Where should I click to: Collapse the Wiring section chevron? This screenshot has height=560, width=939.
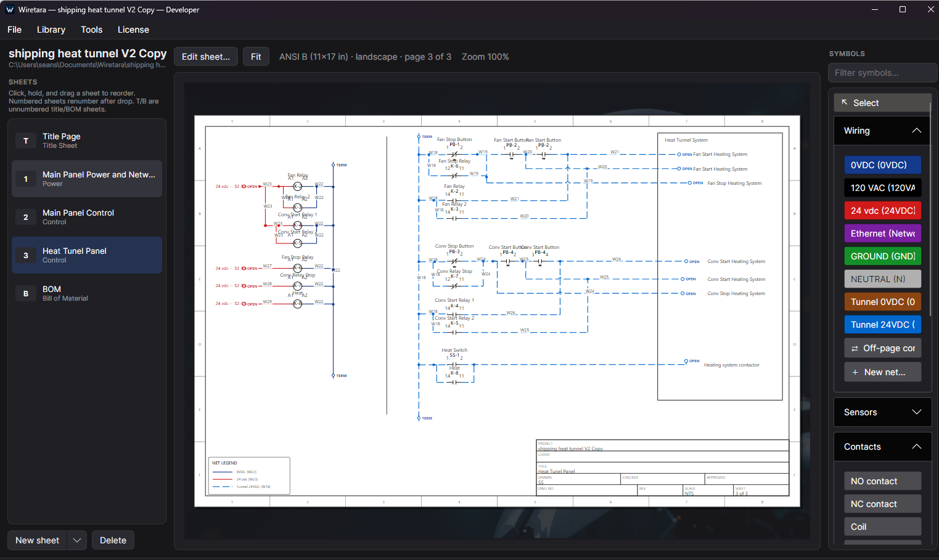[917, 131]
